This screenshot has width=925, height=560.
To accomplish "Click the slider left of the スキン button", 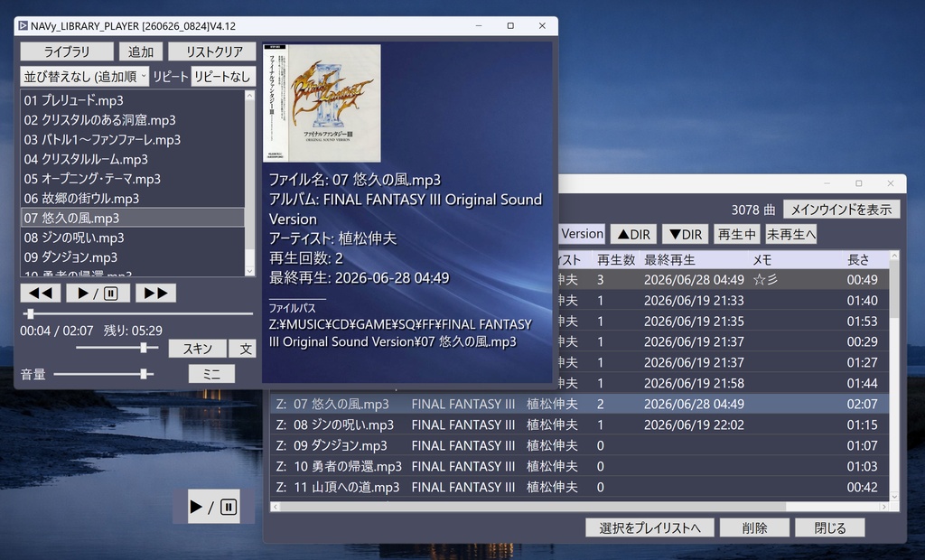I will (x=117, y=348).
